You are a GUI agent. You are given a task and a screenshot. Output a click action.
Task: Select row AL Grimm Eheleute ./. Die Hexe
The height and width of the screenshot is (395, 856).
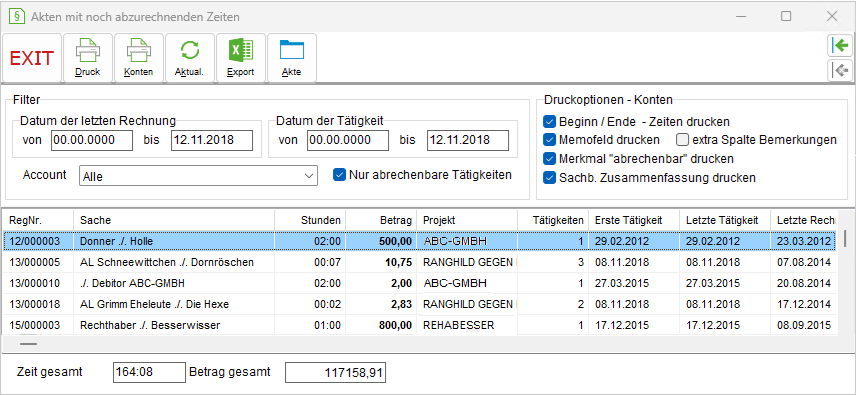419,304
